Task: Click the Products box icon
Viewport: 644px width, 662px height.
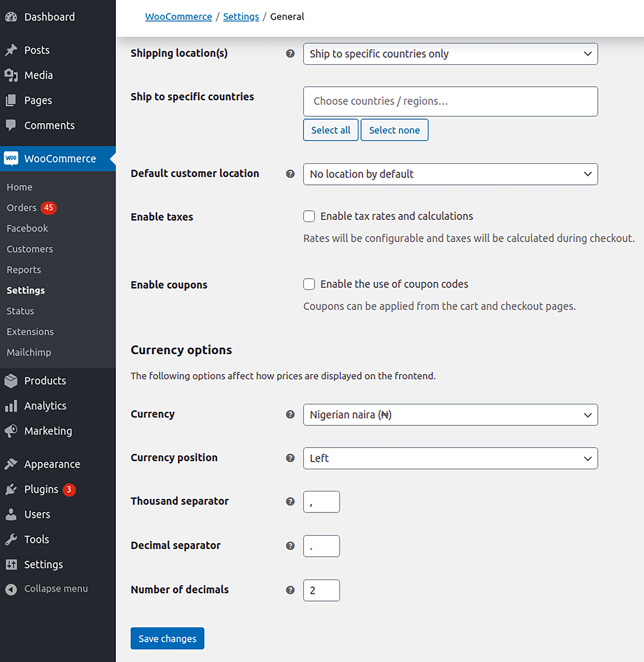Action: pyautogui.click(x=11, y=381)
